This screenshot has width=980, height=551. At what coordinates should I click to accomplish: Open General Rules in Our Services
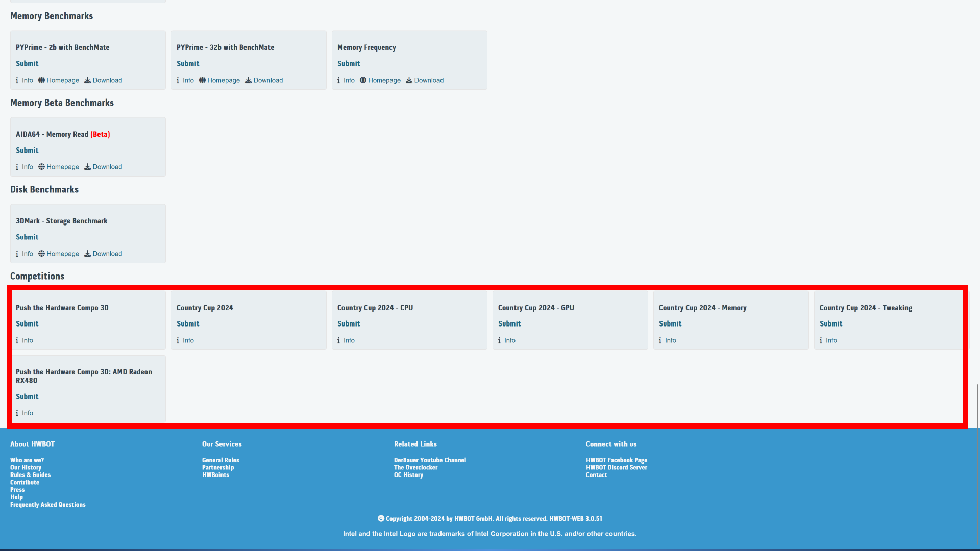[220, 460]
